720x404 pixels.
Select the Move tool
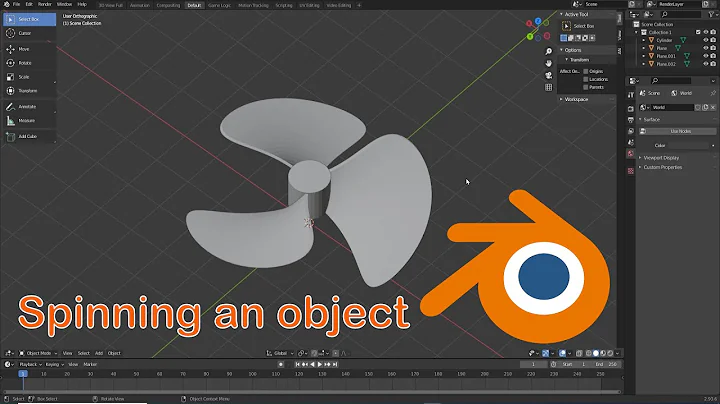point(29,49)
